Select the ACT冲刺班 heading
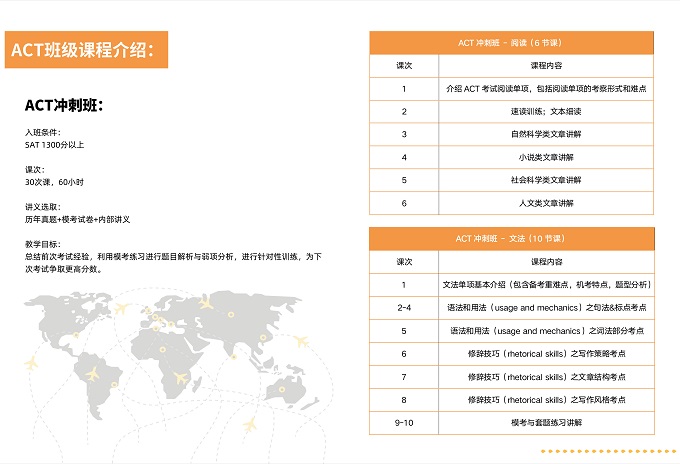This screenshot has height=464, width=680. (x=65, y=106)
